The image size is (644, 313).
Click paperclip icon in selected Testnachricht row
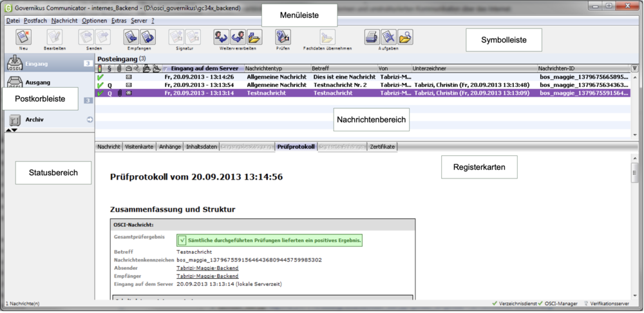tap(120, 93)
